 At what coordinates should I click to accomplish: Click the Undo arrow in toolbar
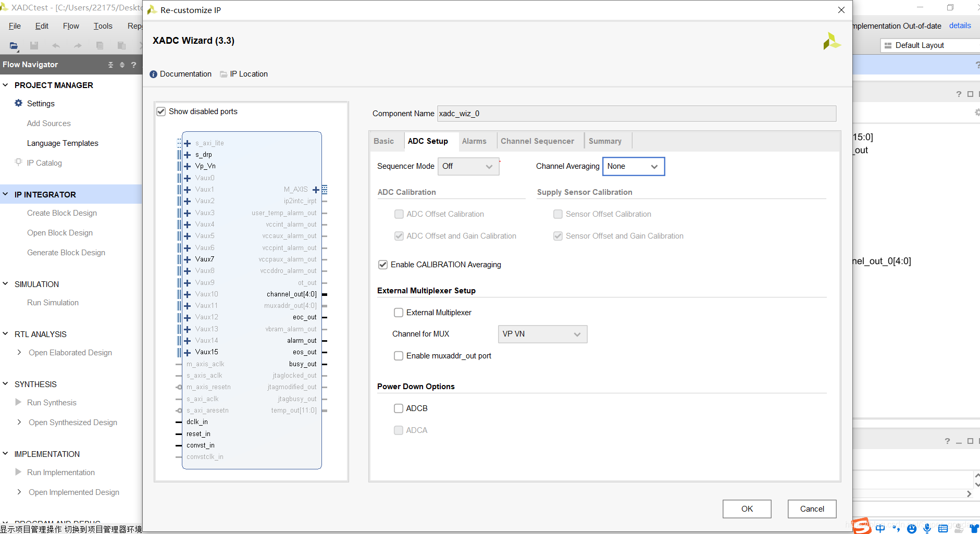pos(56,46)
